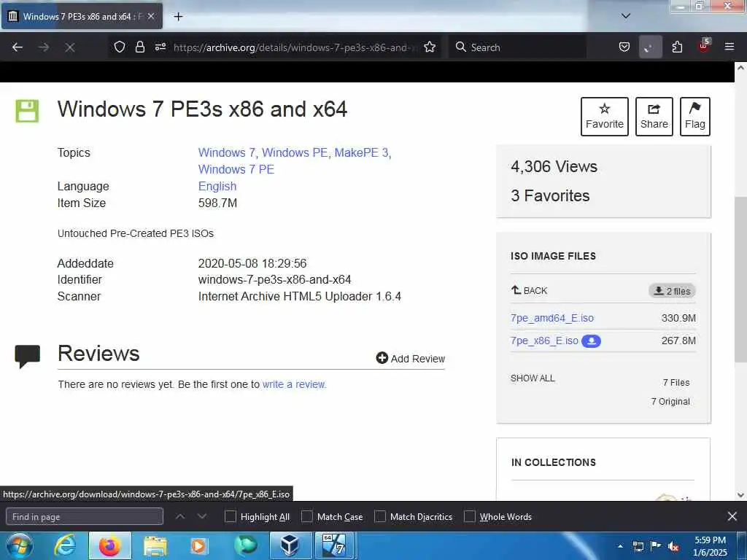
Task: Go to previous find match
Action: tap(180, 516)
